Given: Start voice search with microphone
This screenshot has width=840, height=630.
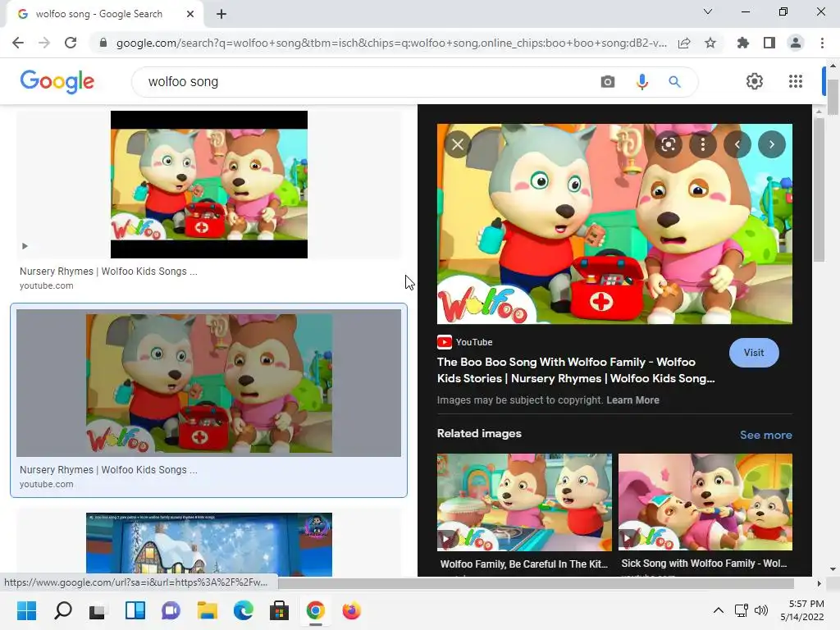Looking at the screenshot, I should pos(641,81).
